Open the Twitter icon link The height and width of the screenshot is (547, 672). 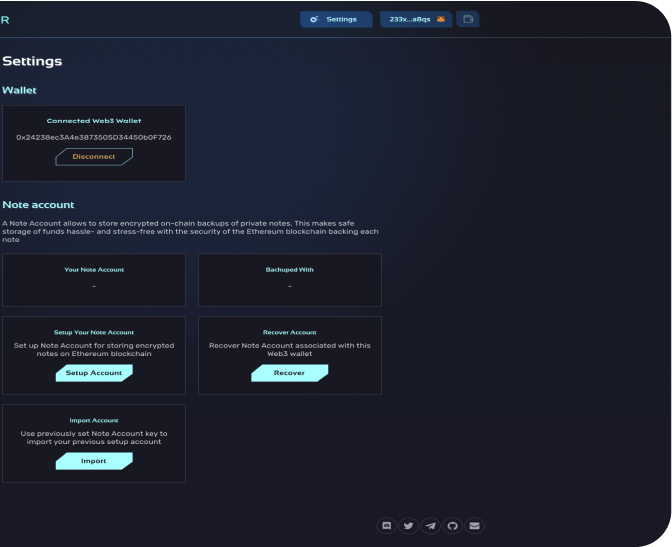408,526
